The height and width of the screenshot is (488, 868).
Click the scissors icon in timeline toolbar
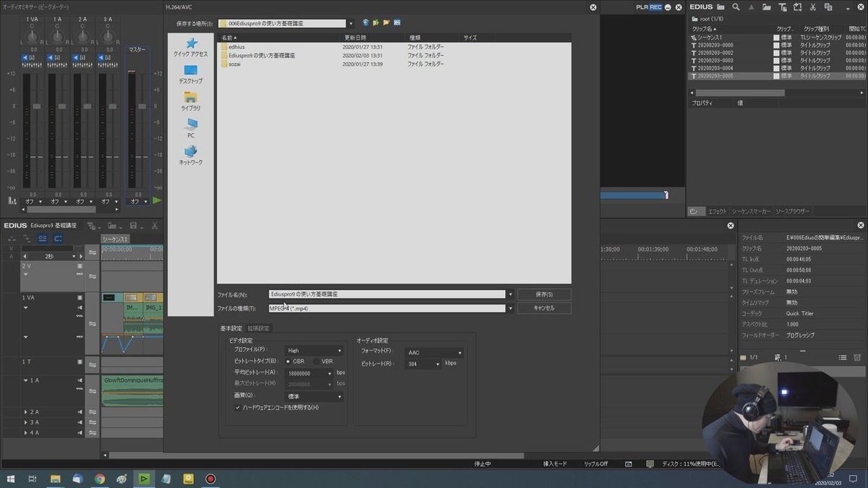tap(154, 226)
